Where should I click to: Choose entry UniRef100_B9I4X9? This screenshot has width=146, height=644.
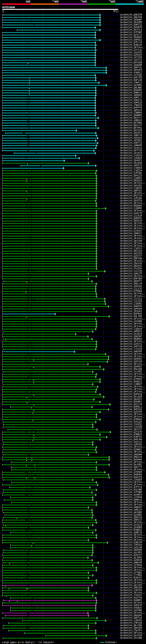click(131, 130)
